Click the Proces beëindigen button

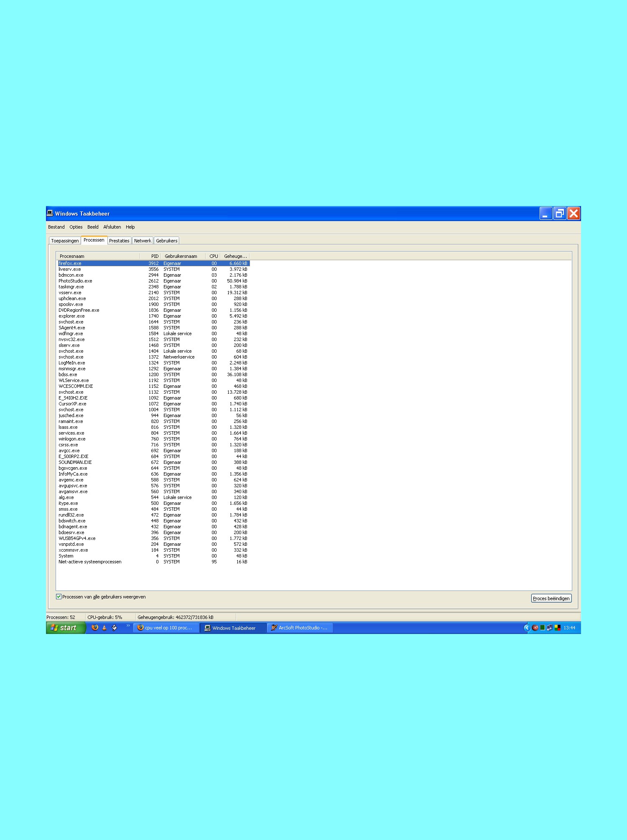[551, 598]
